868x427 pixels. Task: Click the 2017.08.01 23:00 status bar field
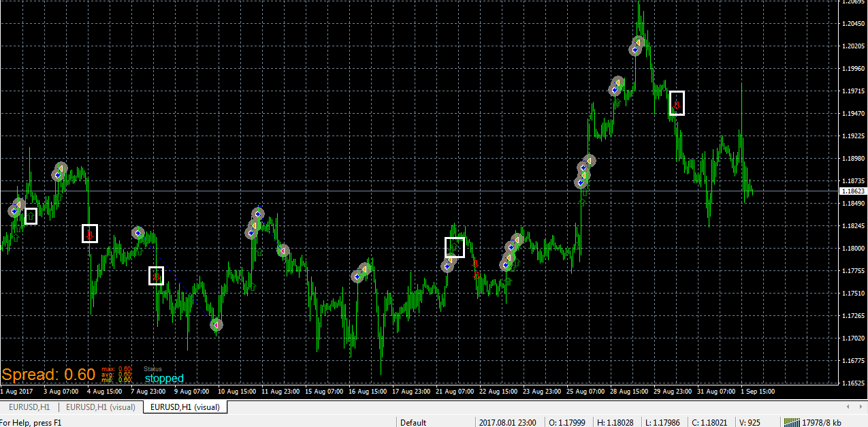509,422
